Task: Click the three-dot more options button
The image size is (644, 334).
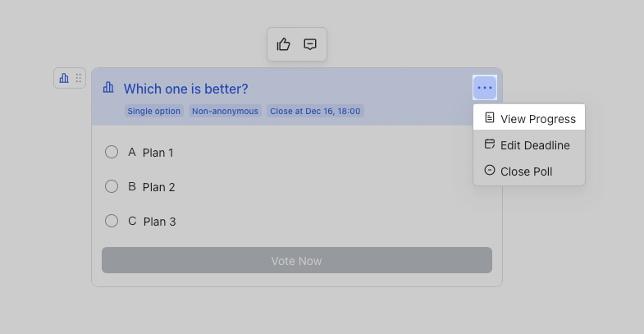Action: click(485, 88)
